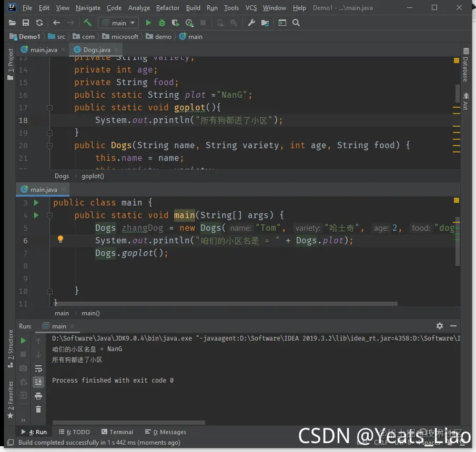Viewport: 476px width, 452px height.
Task: Rerun main with green Run panel arrow
Action: (x=23, y=341)
